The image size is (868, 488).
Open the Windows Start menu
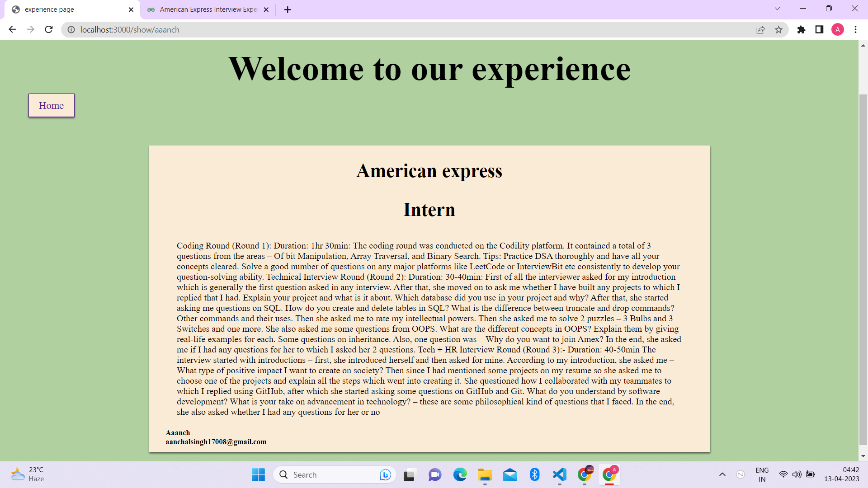click(x=258, y=474)
